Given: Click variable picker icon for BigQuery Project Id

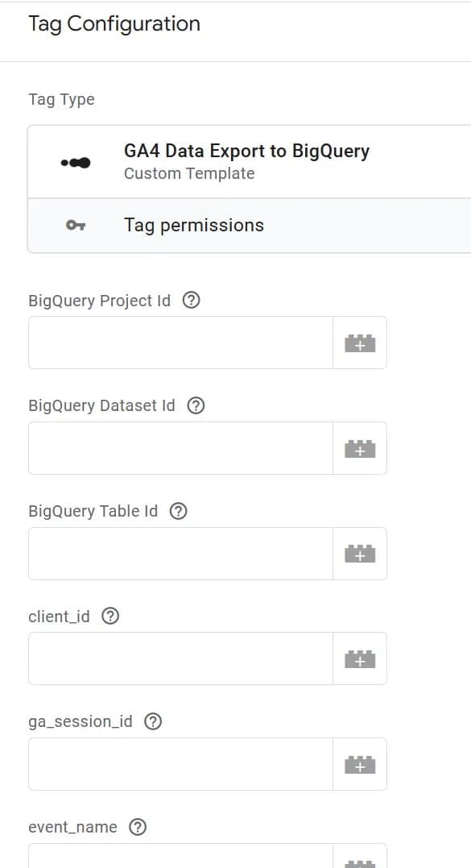Looking at the screenshot, I should [360, 343].
